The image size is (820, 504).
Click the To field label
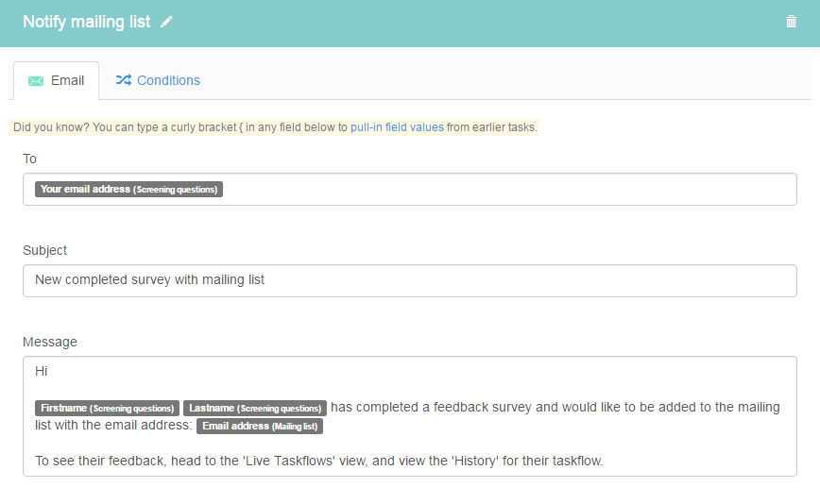(30, 159)
